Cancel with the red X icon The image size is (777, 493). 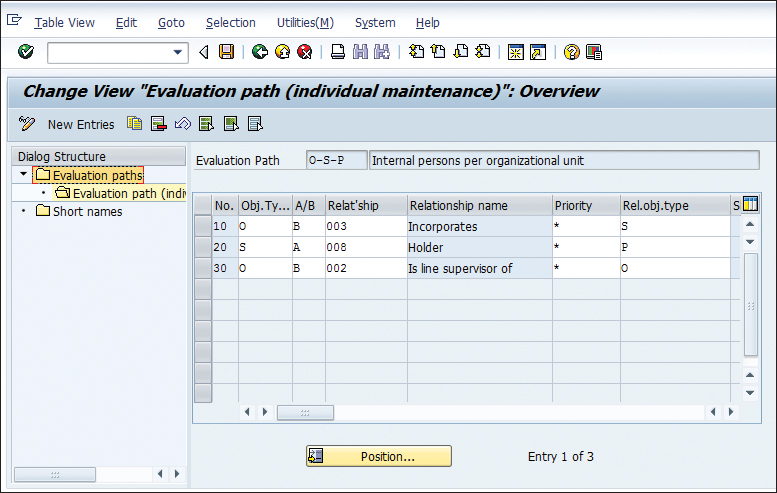[305, 52]
